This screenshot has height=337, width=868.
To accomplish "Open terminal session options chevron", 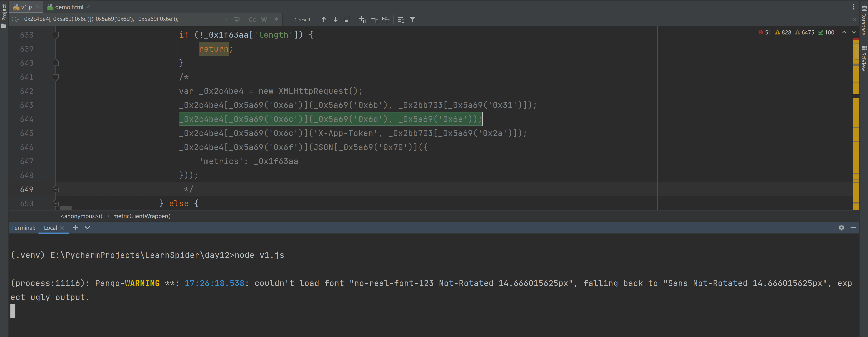I will [87, 228].
